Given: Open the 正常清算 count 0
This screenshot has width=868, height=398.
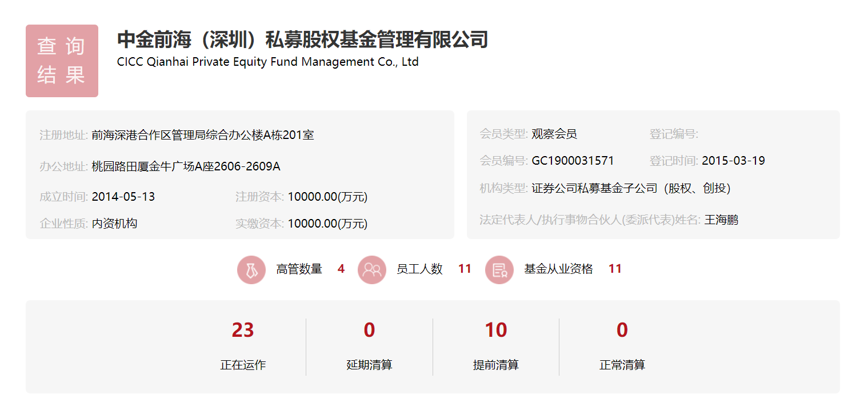Looking at the screenshot, I should tap(622, 330).
